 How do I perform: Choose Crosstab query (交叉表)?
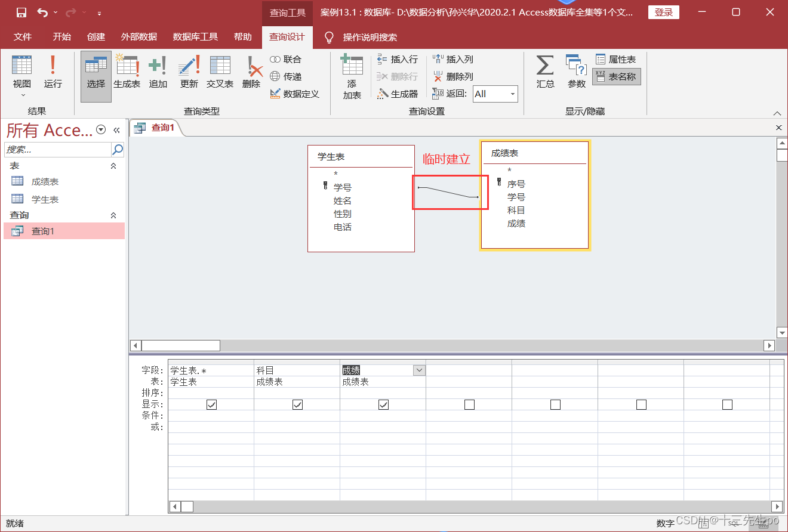(220, 72)
